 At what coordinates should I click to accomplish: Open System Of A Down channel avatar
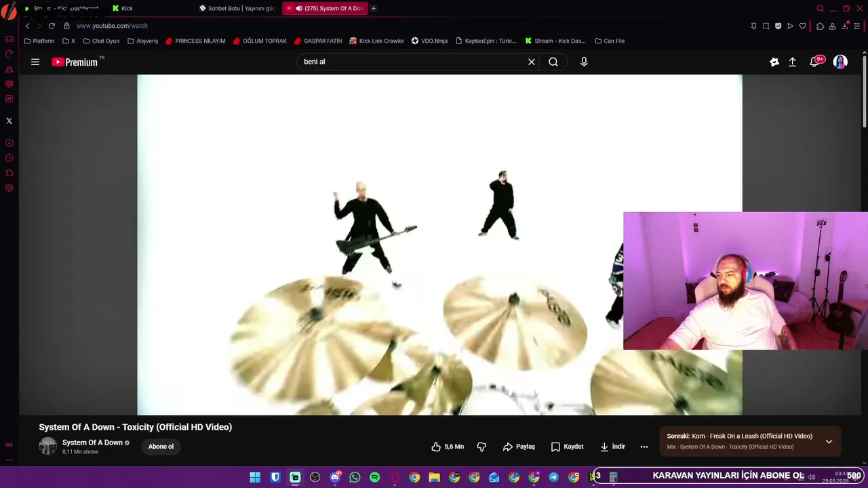(x=47, y=446)
